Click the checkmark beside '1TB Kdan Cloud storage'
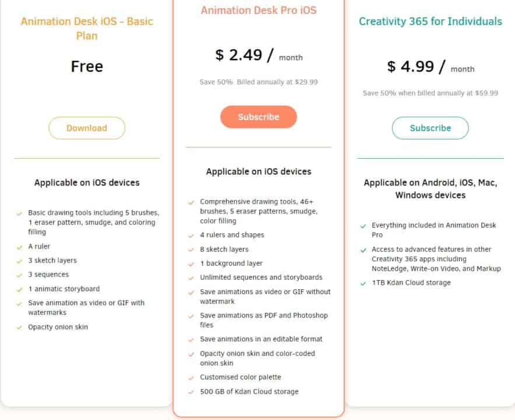 363,282
